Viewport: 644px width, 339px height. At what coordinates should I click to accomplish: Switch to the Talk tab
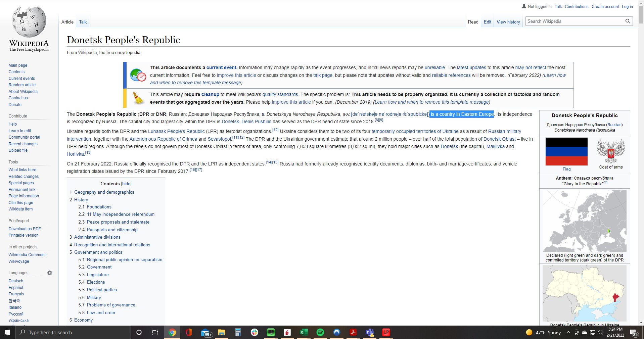[83, 22]
